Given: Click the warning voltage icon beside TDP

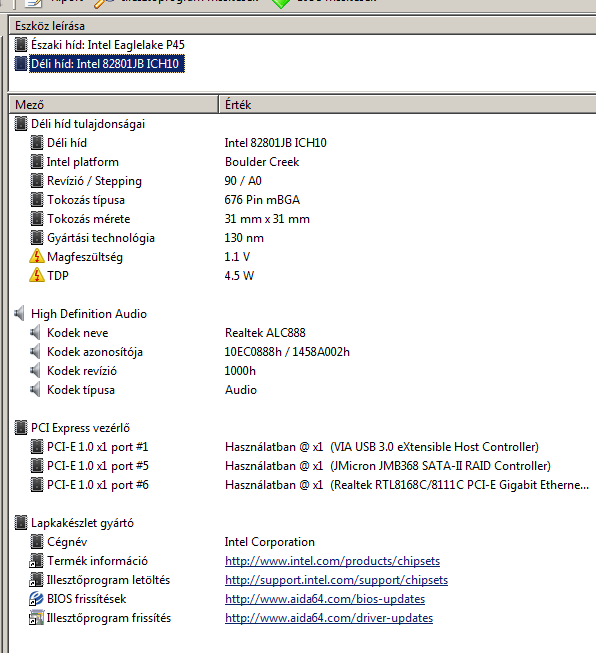Looking at the screenshot, I should point(37,275).
